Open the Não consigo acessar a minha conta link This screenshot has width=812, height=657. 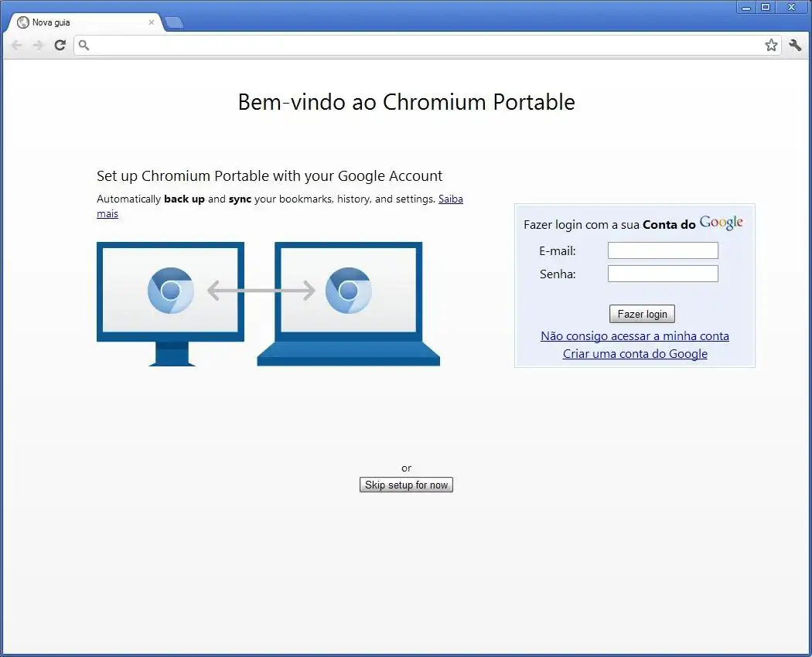coord(635,336)
